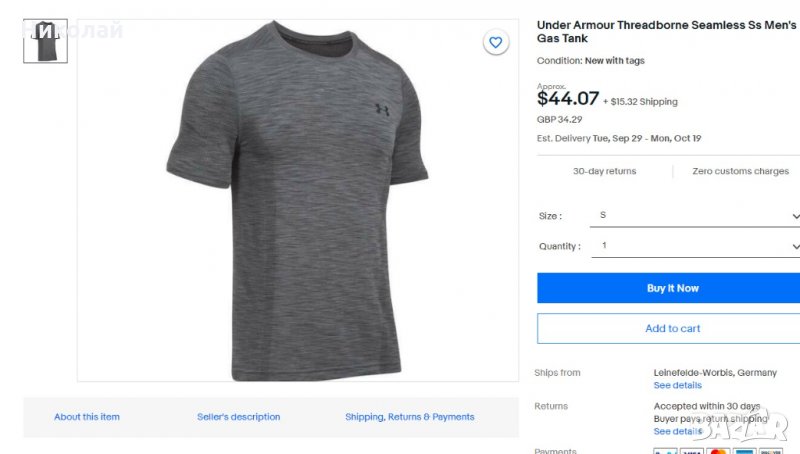Screen dimensions: 800x454
Task: Click the Mastercard payment icon
Action: coord(718,451)
